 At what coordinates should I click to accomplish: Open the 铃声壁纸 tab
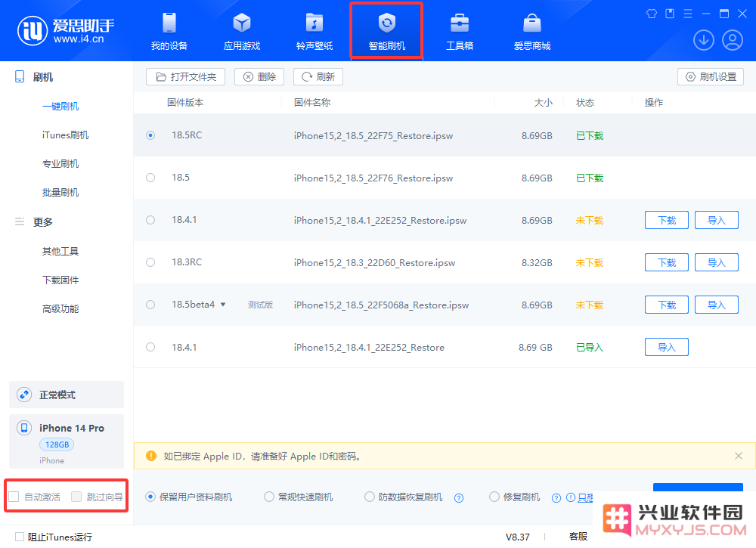314,32
